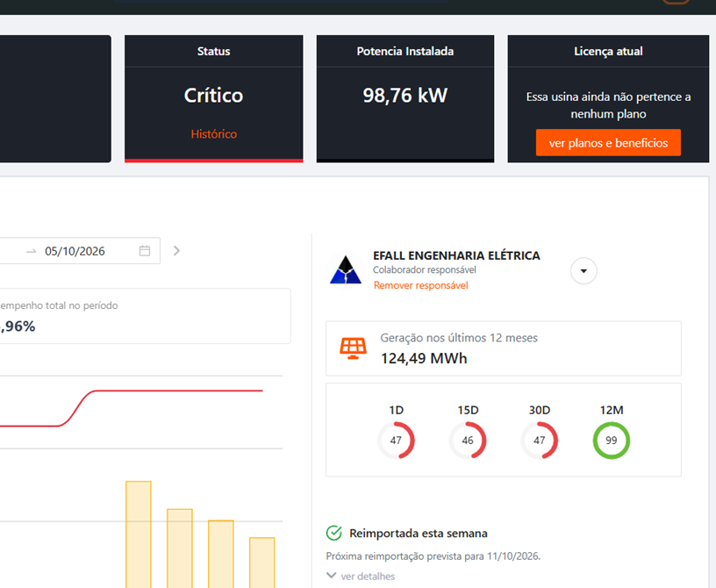The width and height of the screenshot is (716, 588).
Task: Click 'Remover responsável' link
Action: coord(420,285)
